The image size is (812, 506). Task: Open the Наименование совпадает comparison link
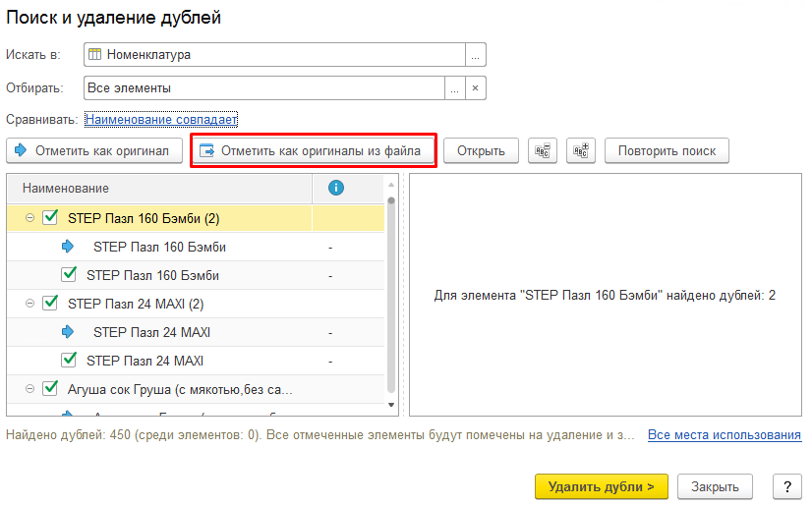(x=161, y=120)
